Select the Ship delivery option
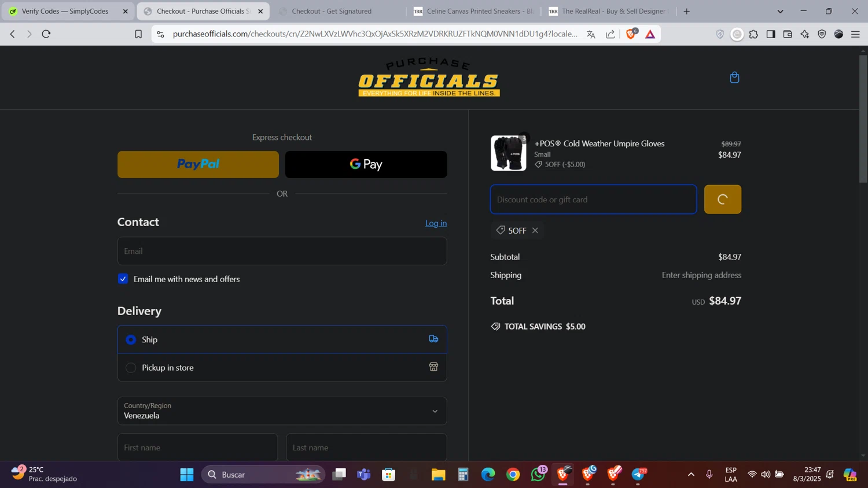Viewport: 868px width, 488px height. tap(282, 339)
